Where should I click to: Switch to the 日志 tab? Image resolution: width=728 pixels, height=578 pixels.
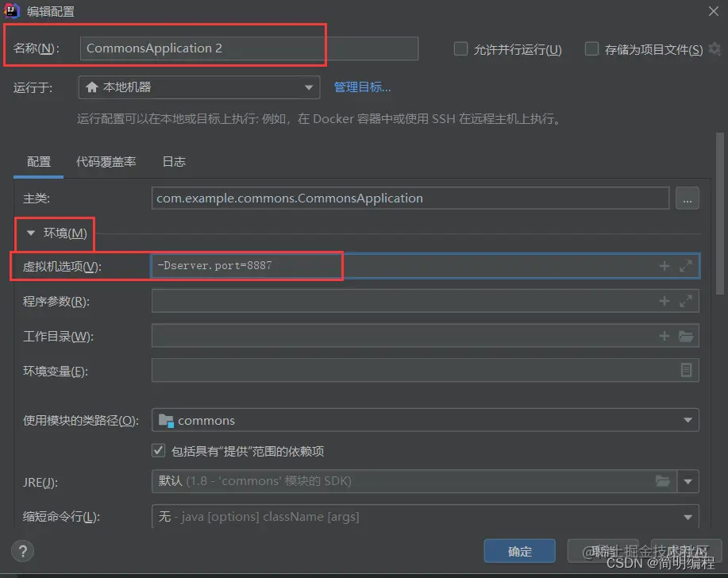click(173, 161)
